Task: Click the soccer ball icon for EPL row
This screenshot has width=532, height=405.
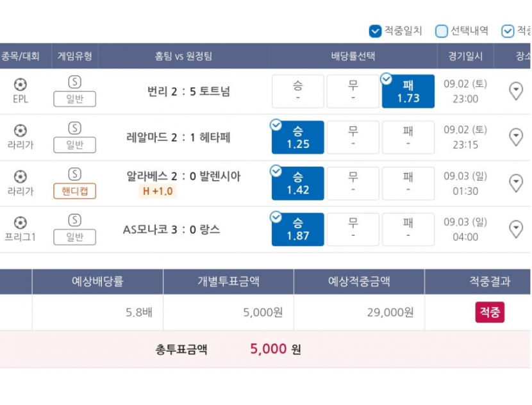Action: click(21, 85)
